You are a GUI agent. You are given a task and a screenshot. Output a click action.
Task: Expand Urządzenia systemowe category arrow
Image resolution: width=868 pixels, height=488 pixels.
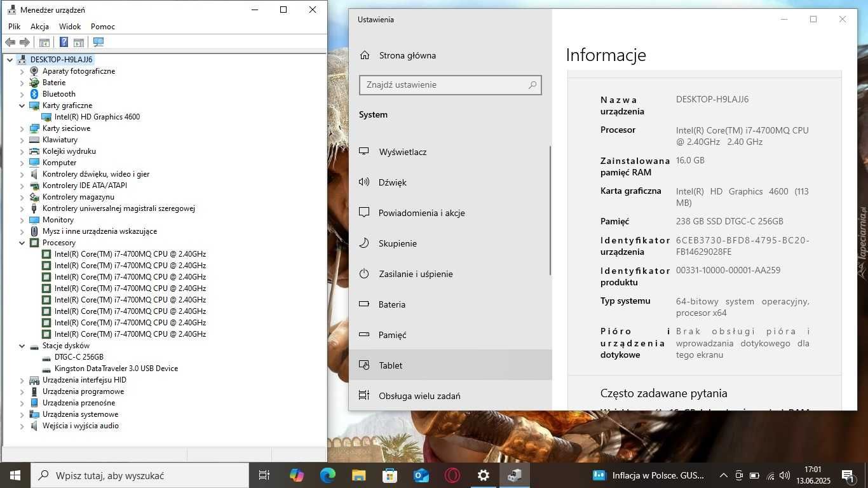coord(22,414)
